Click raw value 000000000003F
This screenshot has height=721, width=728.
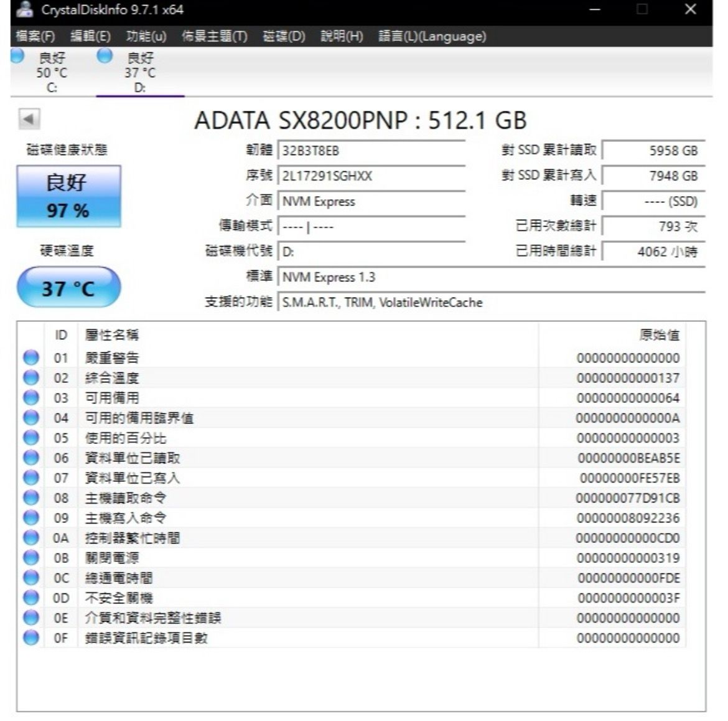(x=628, y=598)
